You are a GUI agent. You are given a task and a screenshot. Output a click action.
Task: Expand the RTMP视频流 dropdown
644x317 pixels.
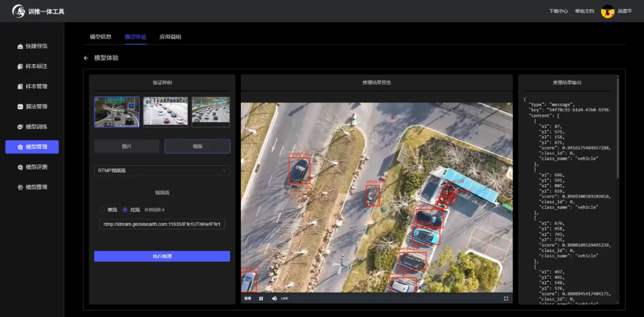click(162, 170)
